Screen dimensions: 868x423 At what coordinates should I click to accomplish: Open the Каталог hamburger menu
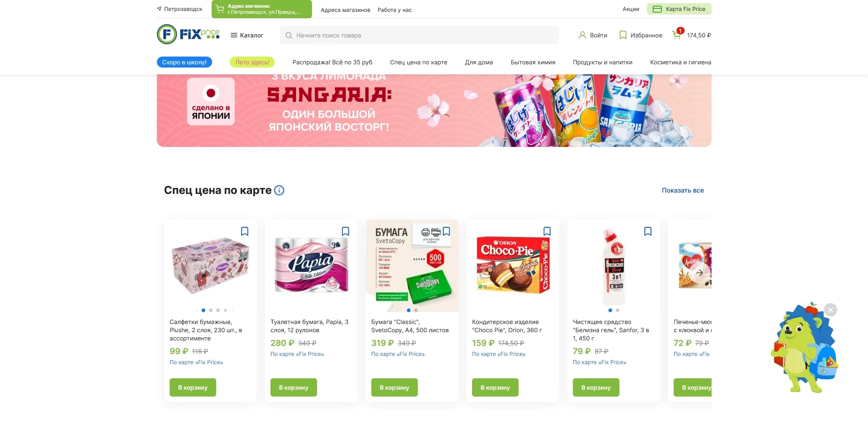[x=247, y=35]
